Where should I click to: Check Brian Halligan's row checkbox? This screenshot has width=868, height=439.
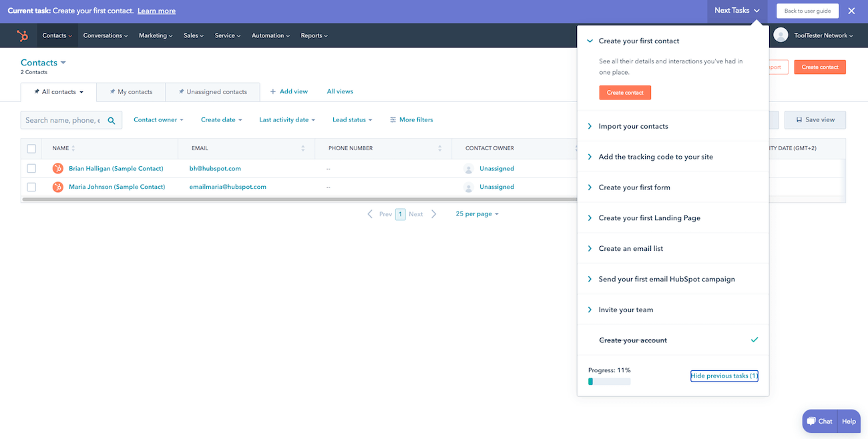(x=31, y=169)
